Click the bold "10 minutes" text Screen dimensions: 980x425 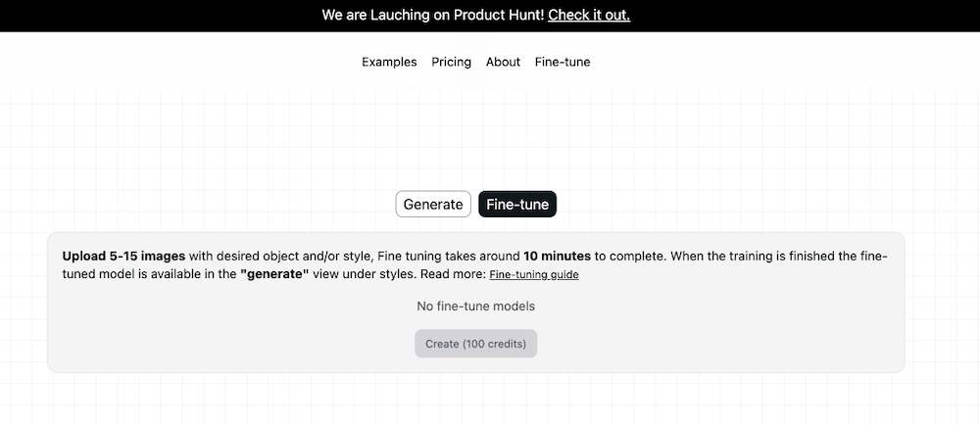(x=557, y=257)
